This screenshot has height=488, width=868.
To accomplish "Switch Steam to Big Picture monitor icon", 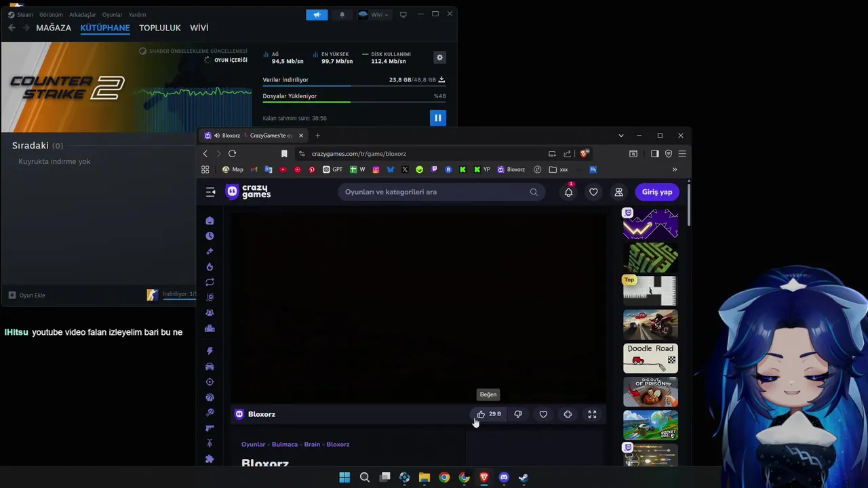I will (403, 14).
